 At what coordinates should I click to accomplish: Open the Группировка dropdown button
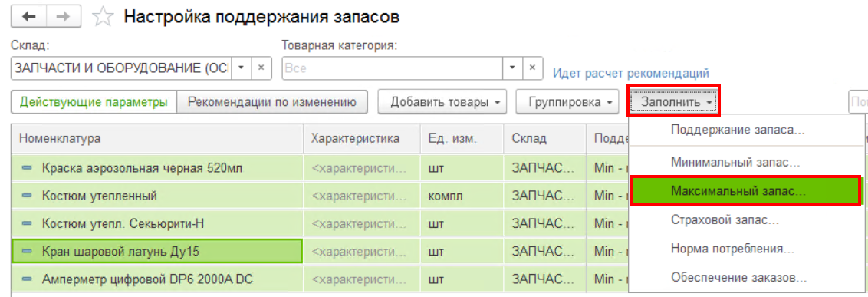pos(567,102)
